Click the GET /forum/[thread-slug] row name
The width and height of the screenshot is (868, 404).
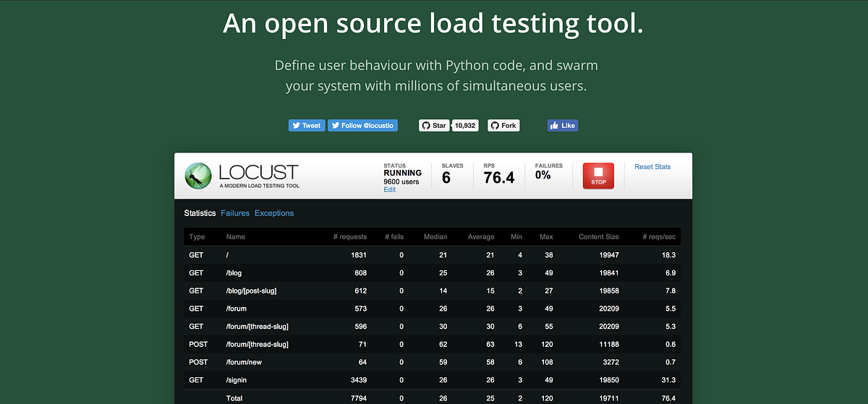[257, 327]
